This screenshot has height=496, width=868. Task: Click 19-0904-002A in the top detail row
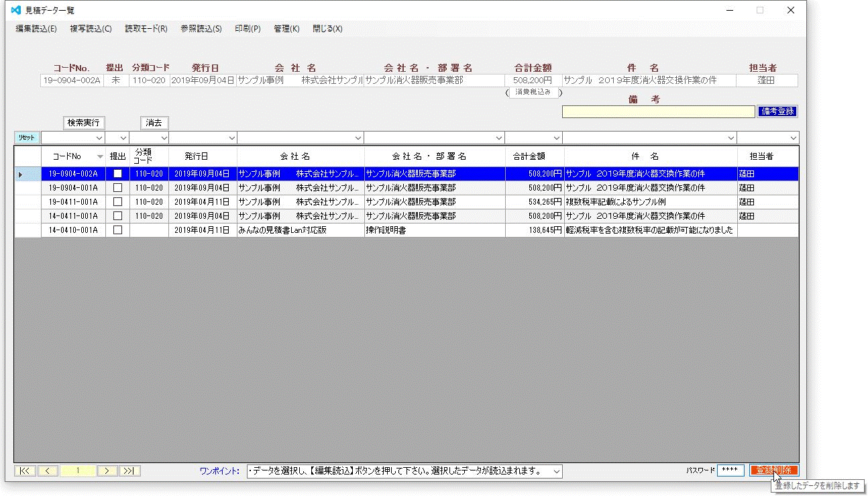click(72, 81)
